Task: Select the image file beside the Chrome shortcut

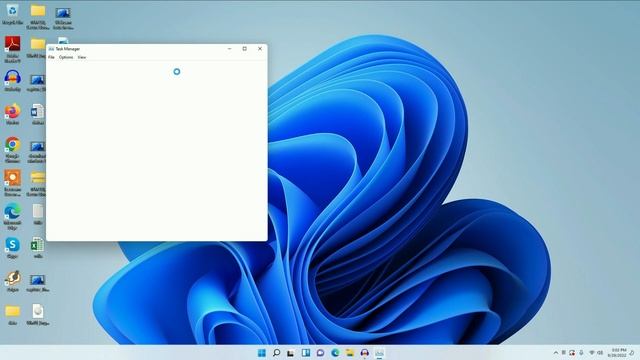Action: tap(37, 152)
